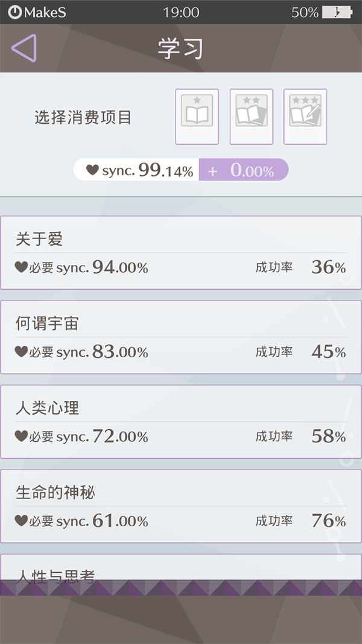Click the MakeS power icon
This screenshot has height=644, width=362.
[x=14, y=12]
